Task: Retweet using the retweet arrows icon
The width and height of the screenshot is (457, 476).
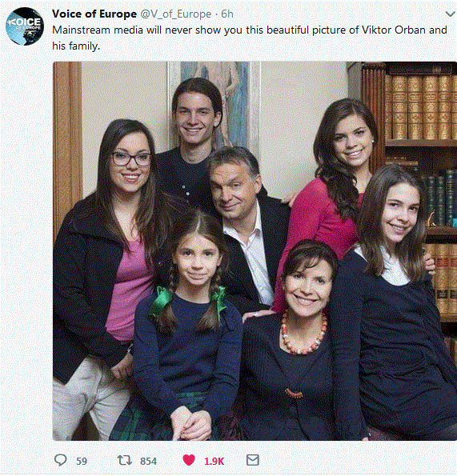Action: pyautogui.click(x=125, y=460)
